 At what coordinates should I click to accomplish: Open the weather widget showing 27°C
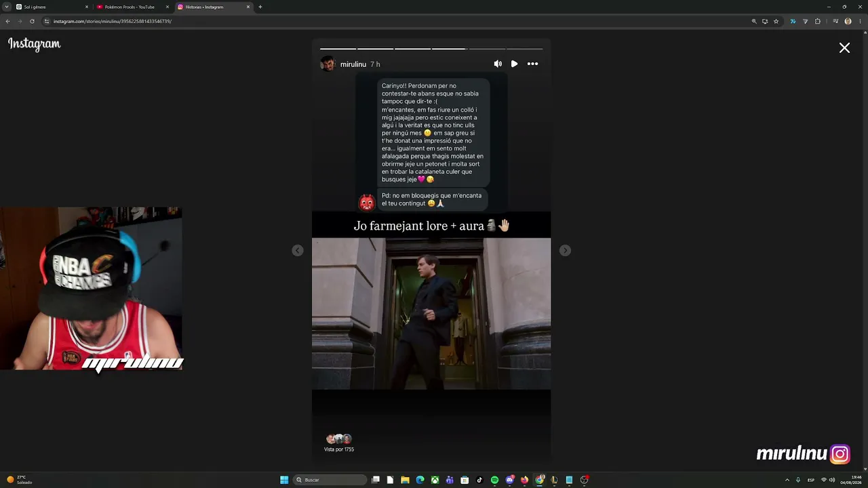(18, 480)
